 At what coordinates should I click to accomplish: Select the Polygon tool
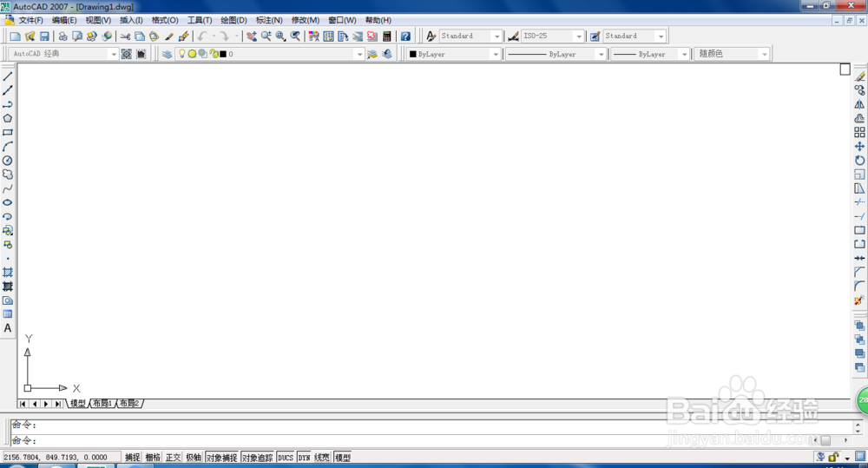tap(8, 119)
